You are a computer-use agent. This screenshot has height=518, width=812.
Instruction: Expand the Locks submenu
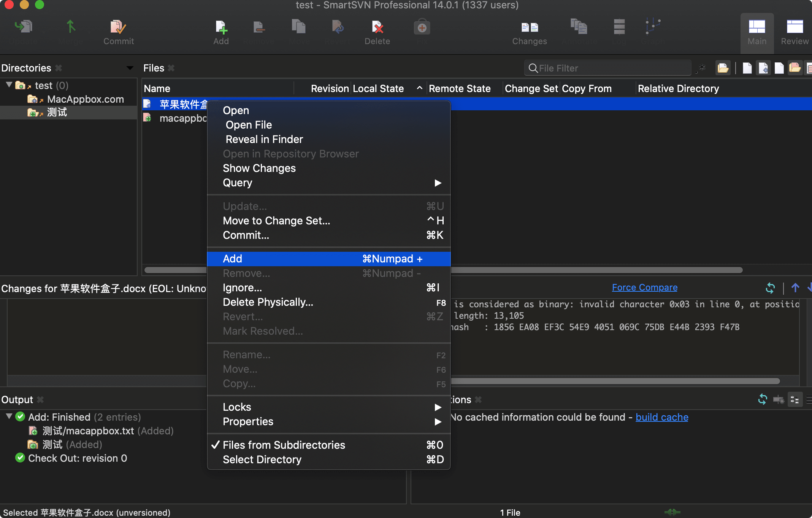click(x=329, y=407)
